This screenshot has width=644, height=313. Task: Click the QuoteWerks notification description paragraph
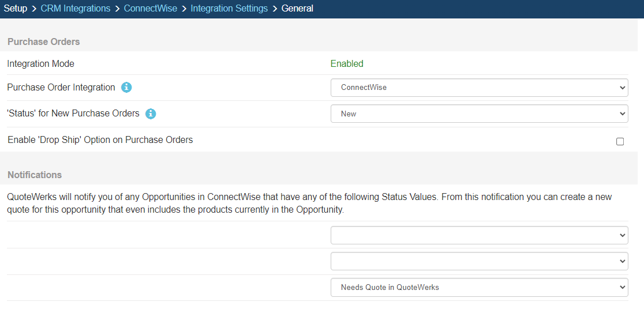point(309,203)
